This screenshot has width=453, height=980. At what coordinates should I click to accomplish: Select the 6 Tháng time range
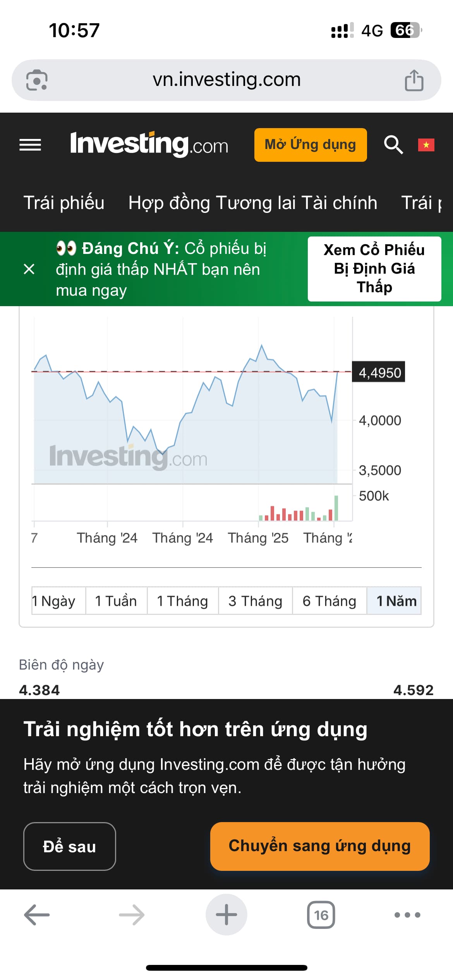pyautogui.click(x=329, y=601)
